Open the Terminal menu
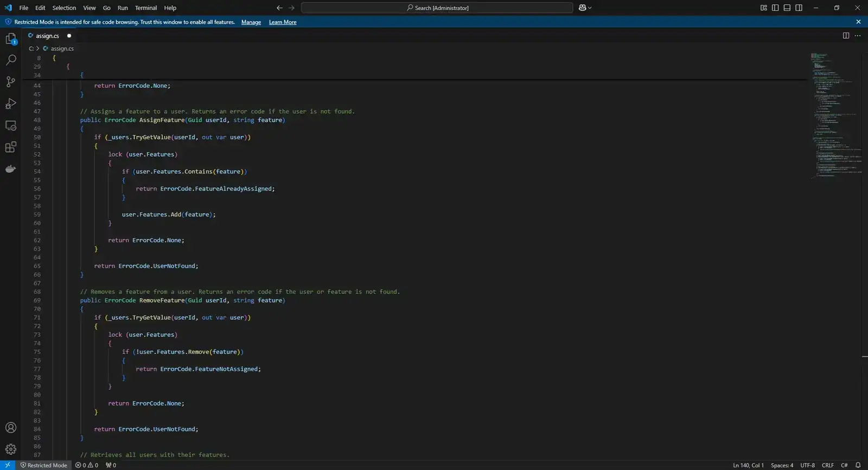The width and height of the screenshot is (868, 470). tap(146, 8)
